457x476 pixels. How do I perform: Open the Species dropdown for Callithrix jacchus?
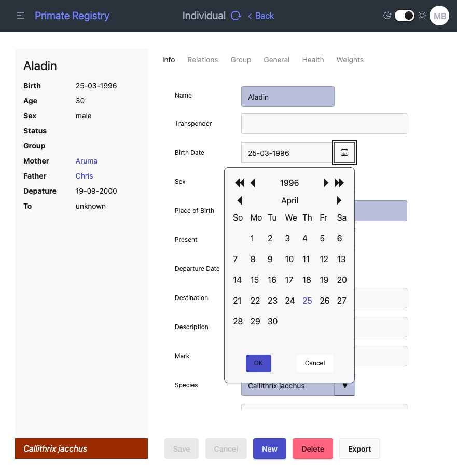pyautogui.click(x=344, y=387)
